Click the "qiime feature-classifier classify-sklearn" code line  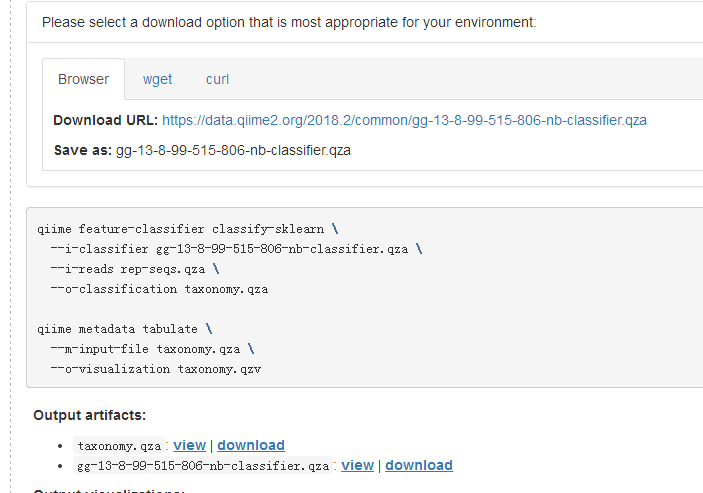coord(180,229)
